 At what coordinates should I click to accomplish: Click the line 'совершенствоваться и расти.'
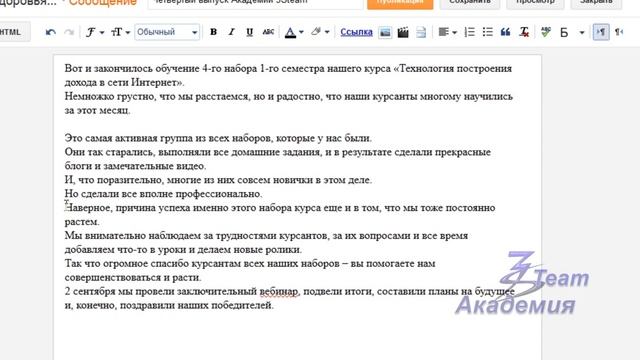133,278
